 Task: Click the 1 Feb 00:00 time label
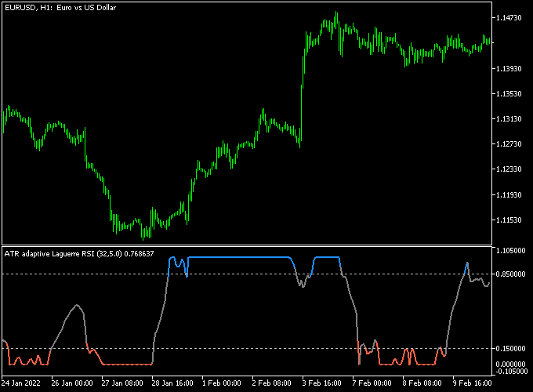tap(222, 383)
